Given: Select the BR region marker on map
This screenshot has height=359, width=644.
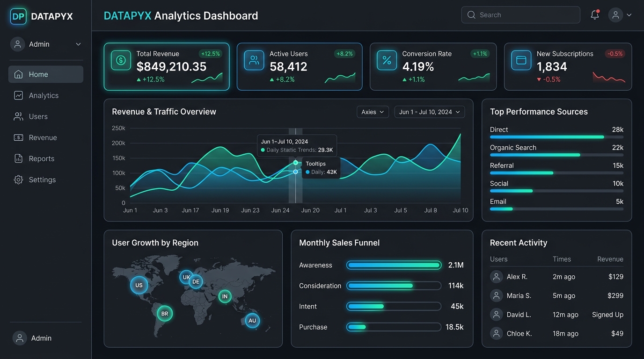Looking at the screenshot, I should pos(165,314).
